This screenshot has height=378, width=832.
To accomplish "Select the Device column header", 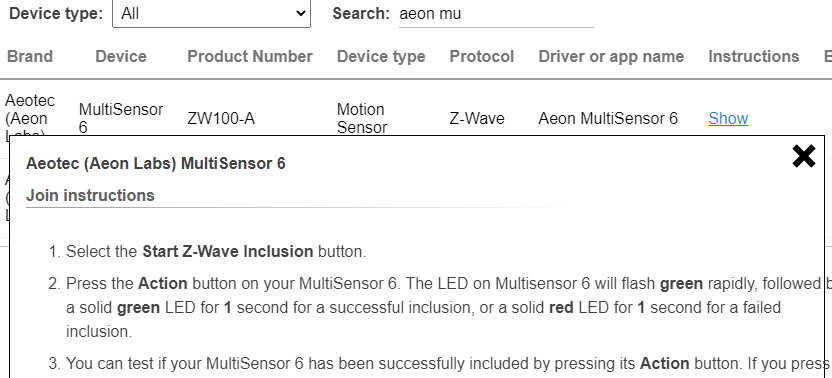I will (121, 56).
